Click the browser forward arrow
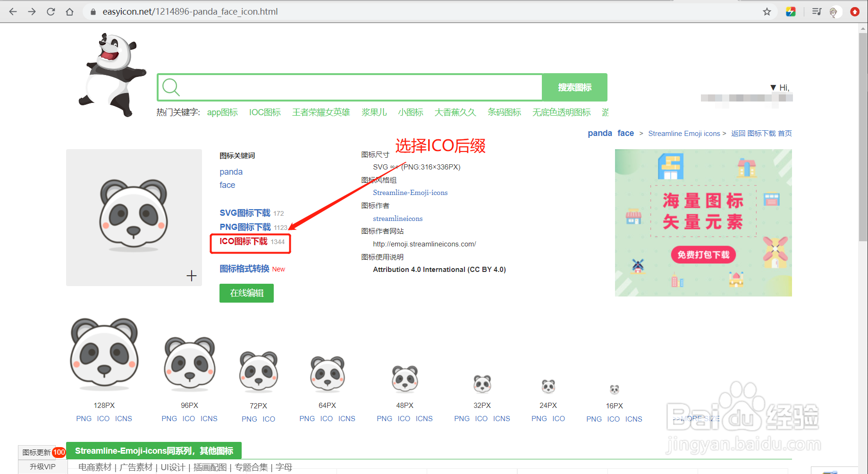Screen dimensions: 868x474 coord(32,11)
